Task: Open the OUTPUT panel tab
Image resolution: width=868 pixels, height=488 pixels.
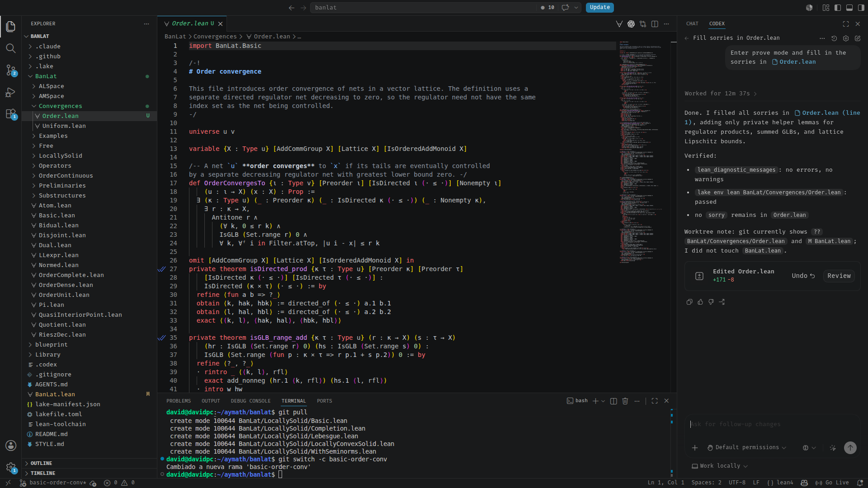Action: click(211, 401)
